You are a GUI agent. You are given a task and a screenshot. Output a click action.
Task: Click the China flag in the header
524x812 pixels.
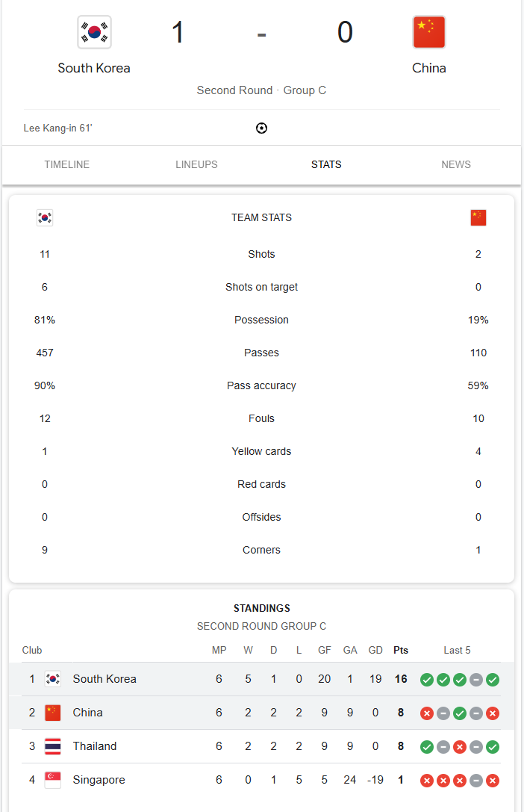pyautogui.click(x=429, y=32)
